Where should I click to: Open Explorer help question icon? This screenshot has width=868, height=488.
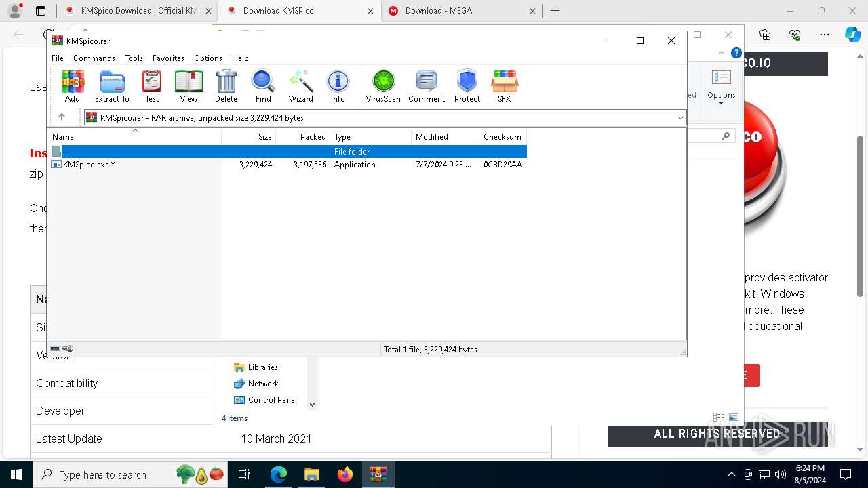(736, 52)
